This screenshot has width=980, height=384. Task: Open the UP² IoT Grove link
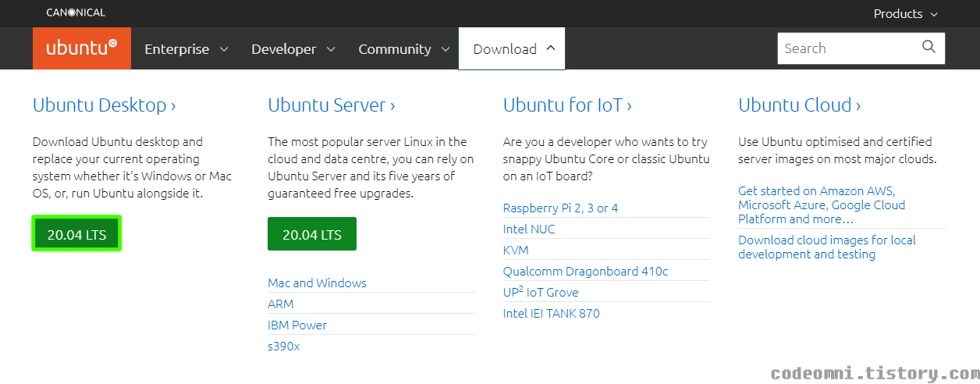click(541, 292)
